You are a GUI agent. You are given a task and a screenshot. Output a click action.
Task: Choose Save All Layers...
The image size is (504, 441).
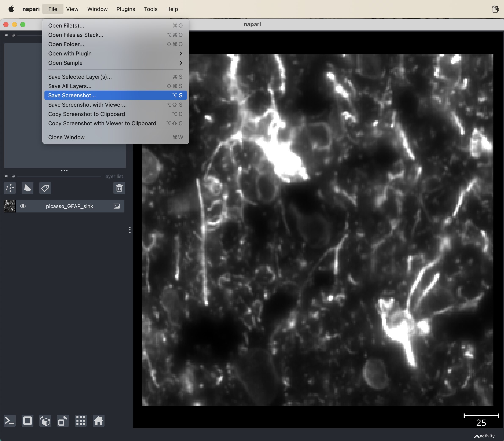click(x=116, y=86)
